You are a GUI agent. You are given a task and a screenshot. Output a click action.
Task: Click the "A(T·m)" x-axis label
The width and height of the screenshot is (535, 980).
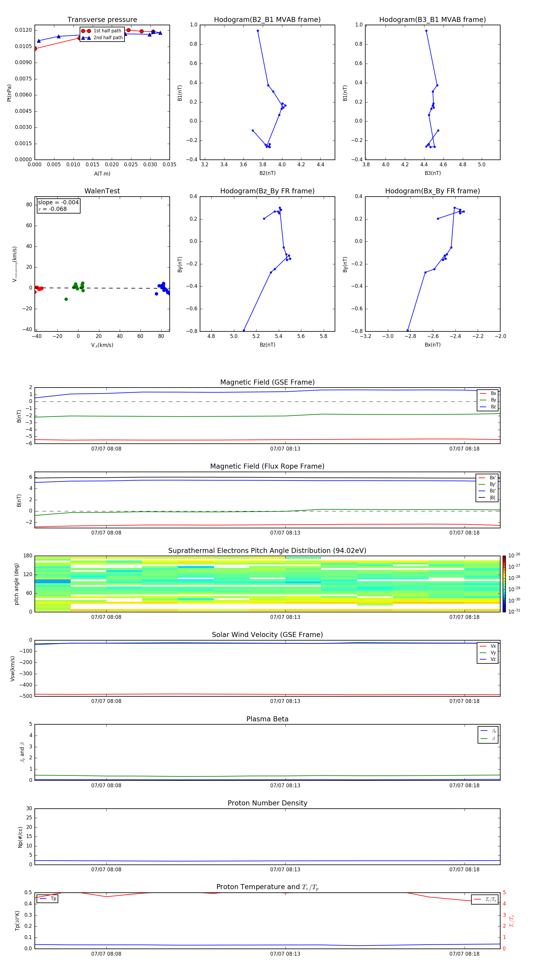(x=102, y=173)
